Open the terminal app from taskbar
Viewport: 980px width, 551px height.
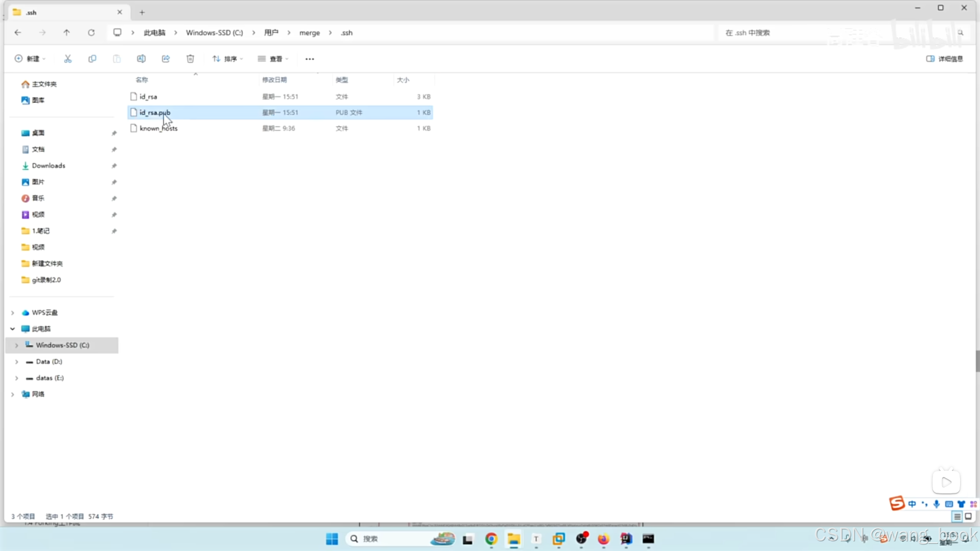click(x=648, y=539)
